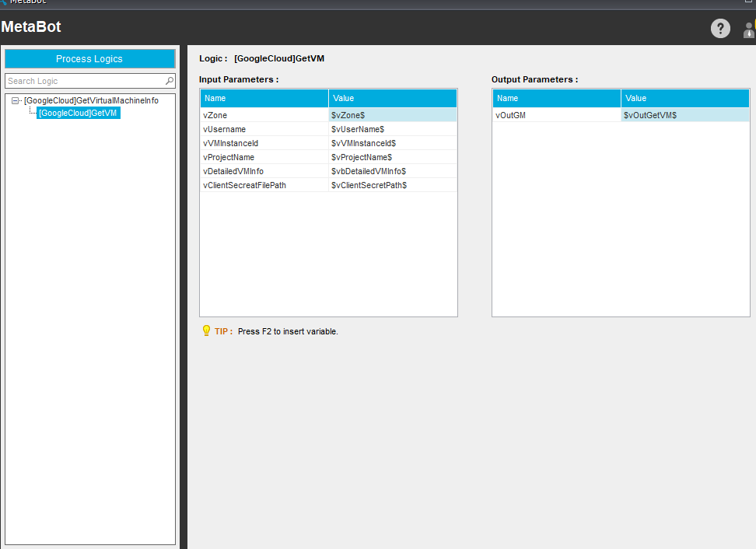Select the vDetailedVMInfo parameter name
Image resolution: width=756 pixels, height=549 pixels.
(264, 171)
